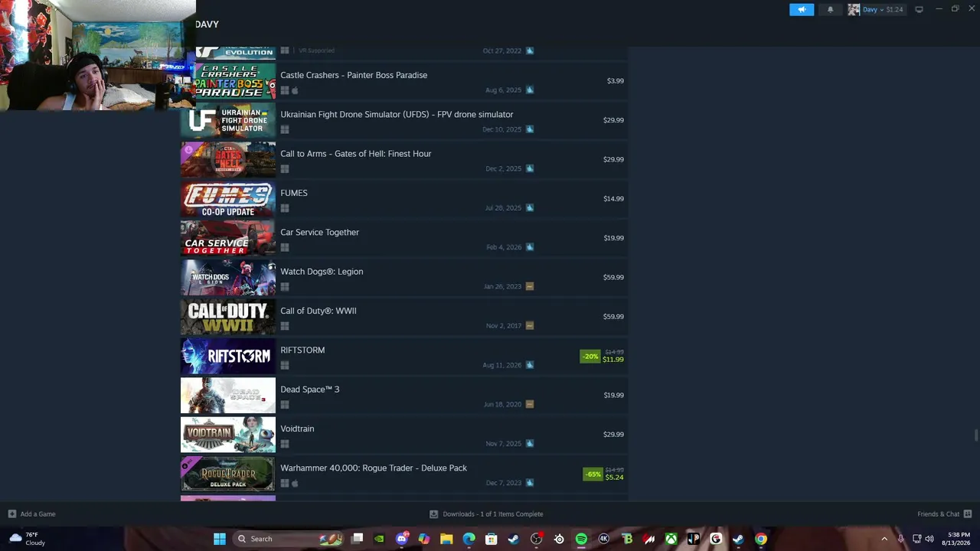980x551 pixels.
Task: Click the Gates of Hell capsule image
Action: pos(228,159)
